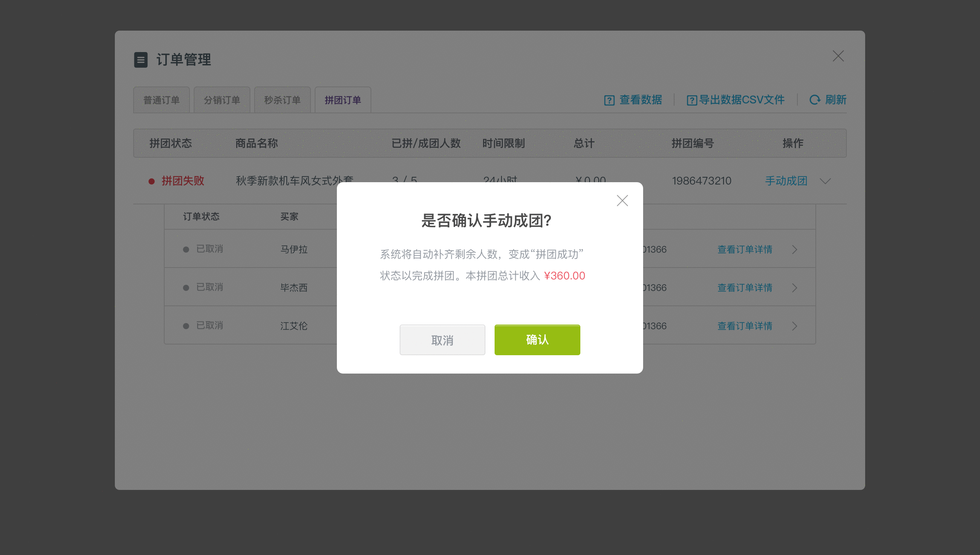
Task: Expand order details arrow on 马伊拉 row
Action: point(795,249)
